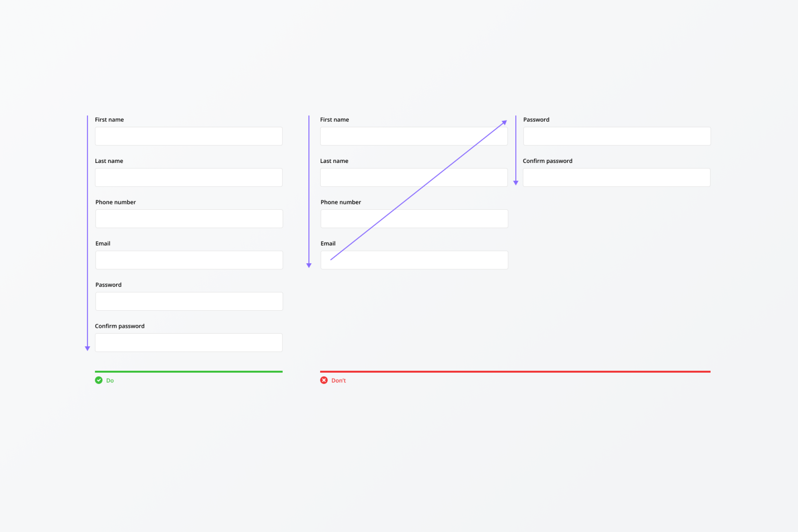
Task: Click the arrowhead beside the middle Email field
Action: [x=309, y=265]
